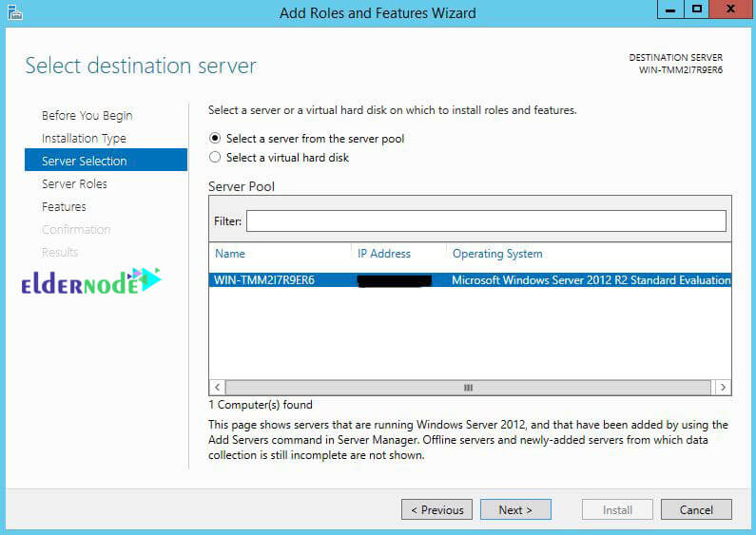Focus the Filter text field

486,220
